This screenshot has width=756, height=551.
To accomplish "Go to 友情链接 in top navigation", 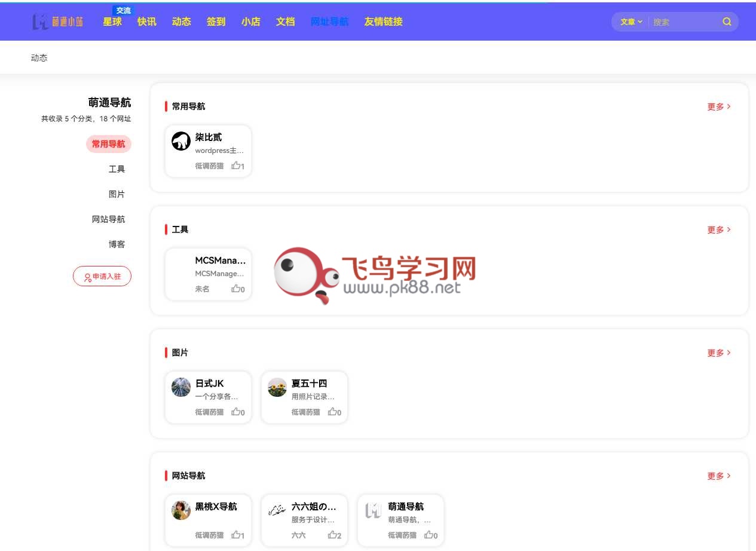I will coord(383,22).
